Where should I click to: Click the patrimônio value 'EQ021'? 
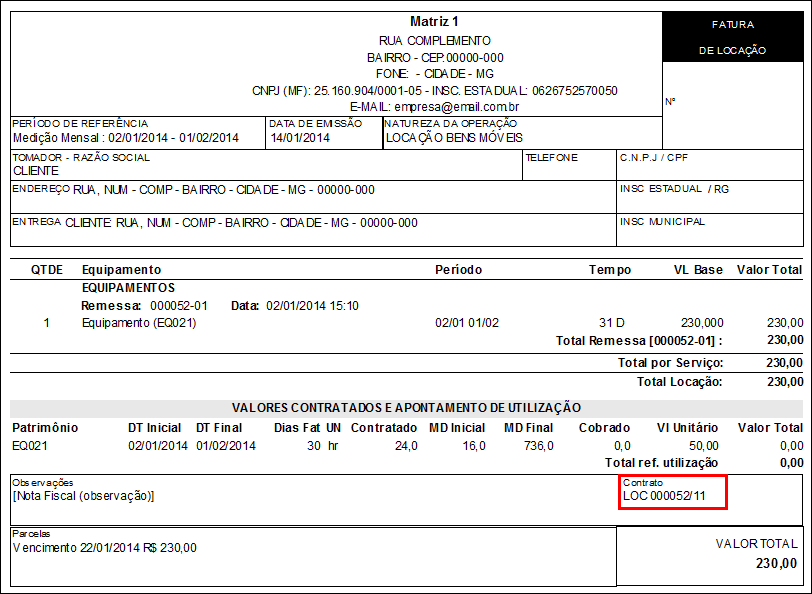tap(30, 446)
